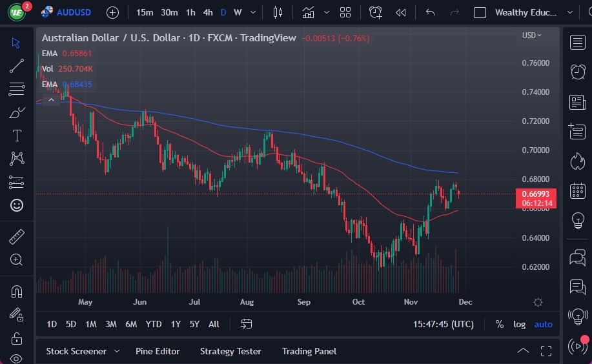Toggle the auto scale setting
The image size is (592, 364).
pyautogui.click(x=543, y=324)
